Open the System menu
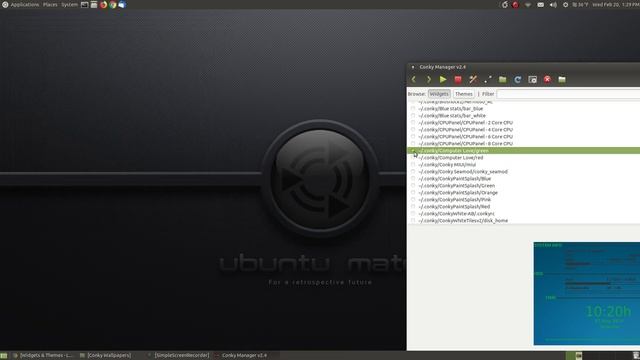640x360 pixels. [69, 4]
